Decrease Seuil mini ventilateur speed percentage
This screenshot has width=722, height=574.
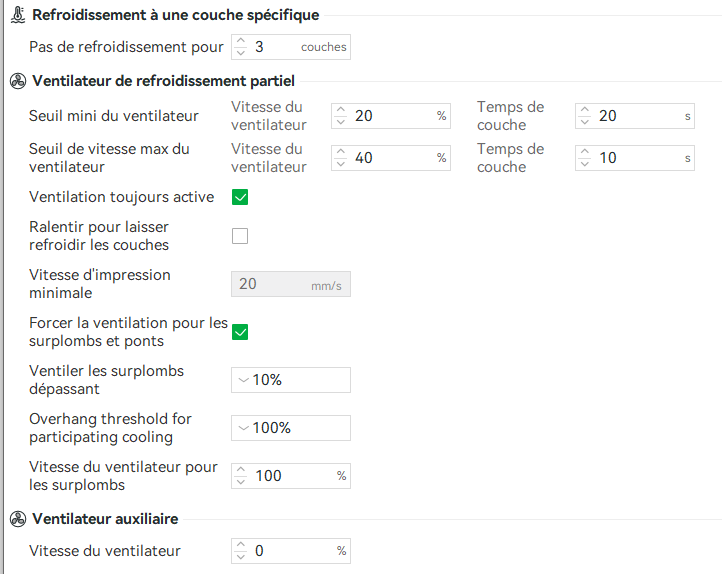pyautogui.click(x=340, y=121)
